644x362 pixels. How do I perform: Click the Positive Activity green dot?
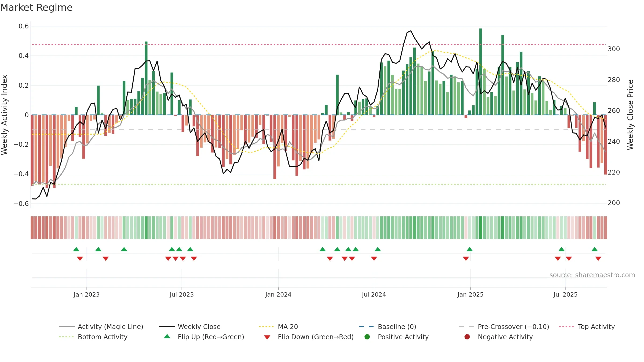click(x=367, y=337)
